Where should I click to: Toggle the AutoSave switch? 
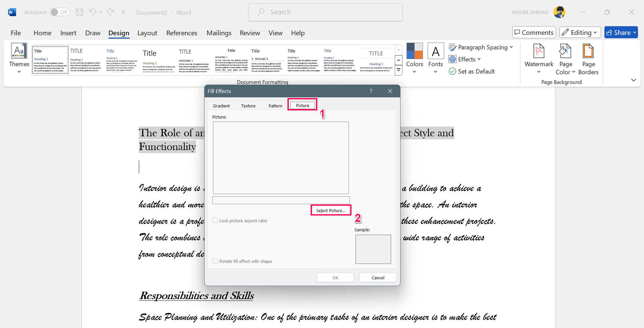tap(59, 12)
